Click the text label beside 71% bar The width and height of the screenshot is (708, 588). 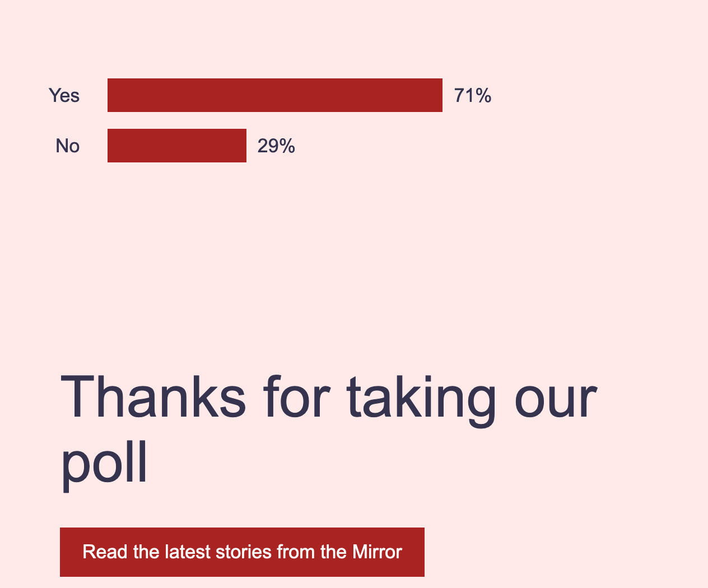pyautogui.click(x=64, y=95)
